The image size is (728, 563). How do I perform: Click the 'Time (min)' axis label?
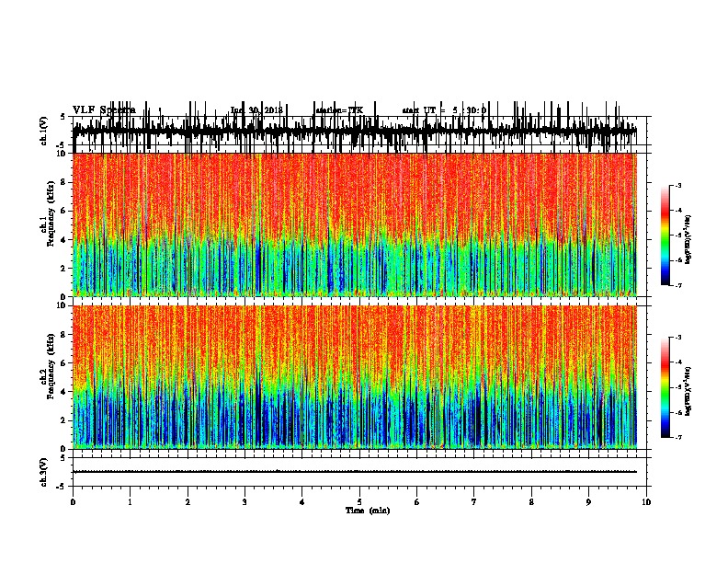[x=368, y=511]
